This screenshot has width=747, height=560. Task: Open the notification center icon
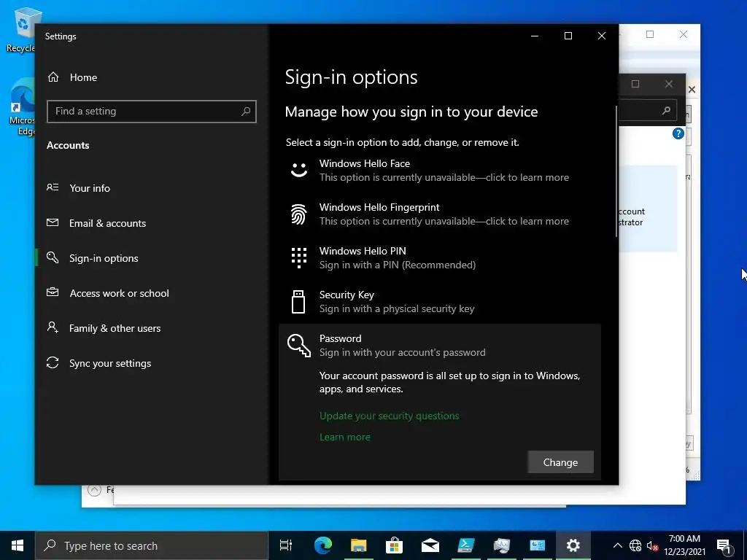(x=724, y=545)
